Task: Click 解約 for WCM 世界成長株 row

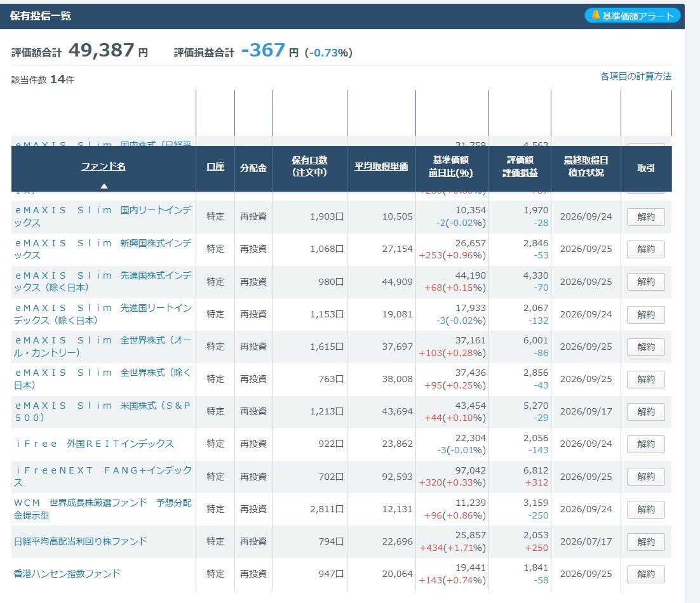Action: 645,509
